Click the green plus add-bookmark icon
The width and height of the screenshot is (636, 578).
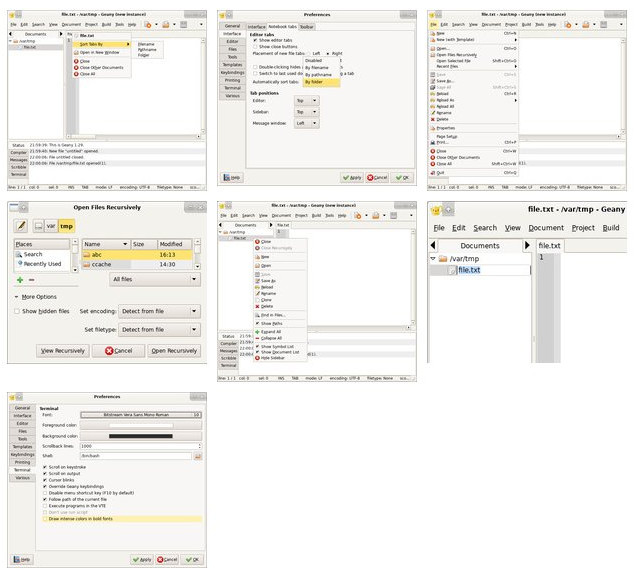point(20,280)
